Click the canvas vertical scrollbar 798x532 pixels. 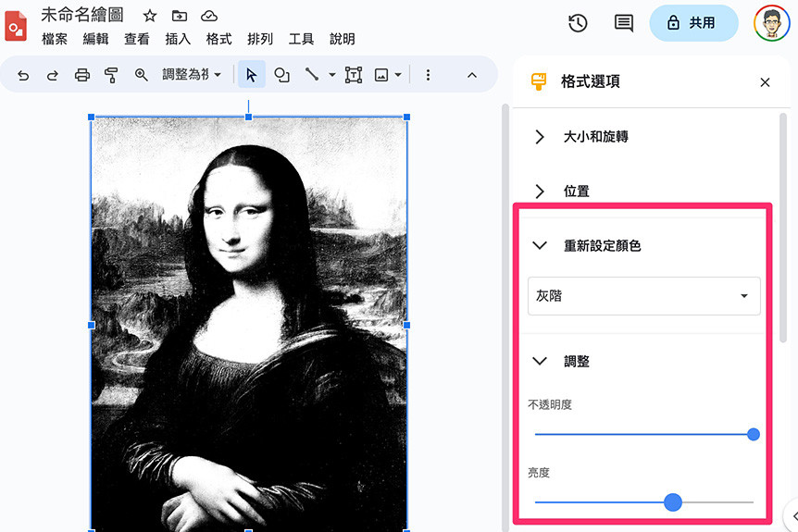505,318
